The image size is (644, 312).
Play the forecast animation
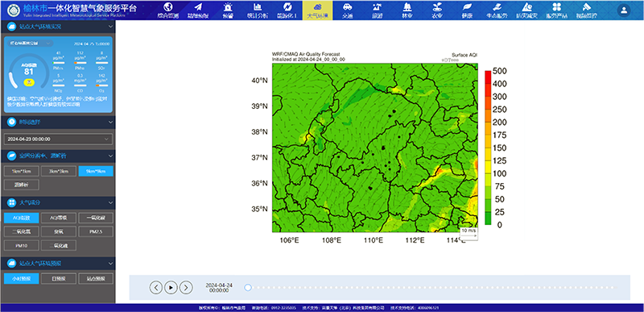pyautogui.click(x=171, y=287)
